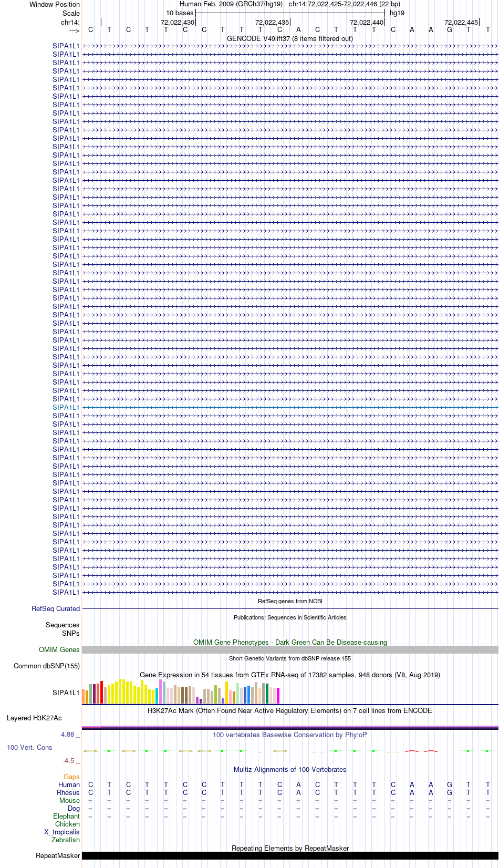The height and width of the screenshot is (868, 499).
Task: Click position label 72,022,435 on ruler
Action: tap(272, 23)
